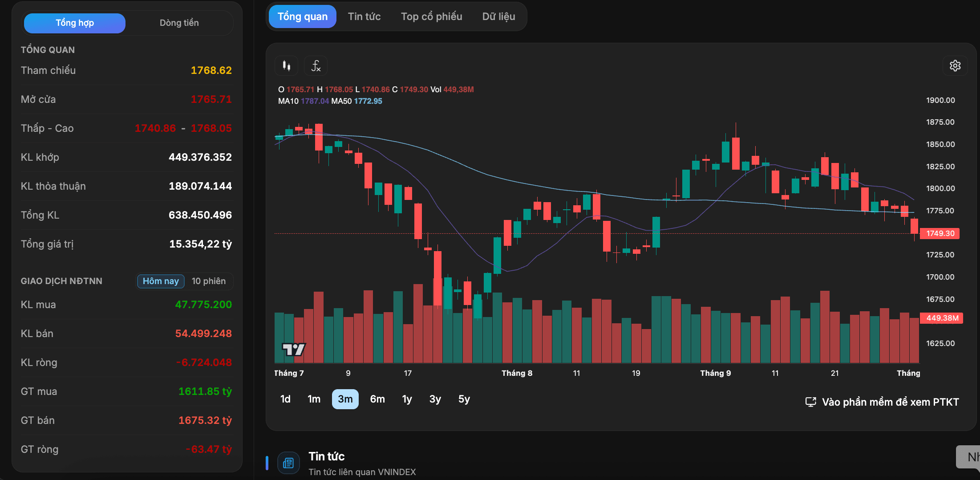
Task: Switch to the Dòng tiền tab
Action: coord(179,23)
